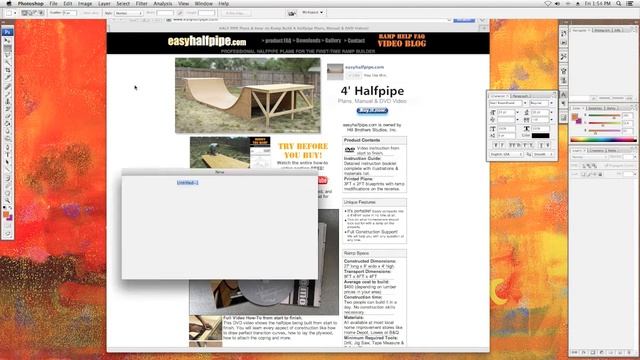
Task: Click the color spectrum ramp in Color panel
Action: click(603, 140)
